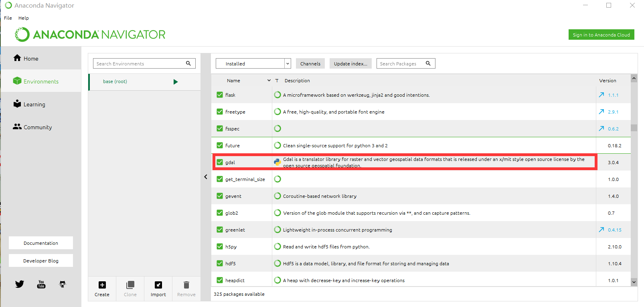
Task: Click the conda type icon in hdf5 row
Action: (277, 263)
